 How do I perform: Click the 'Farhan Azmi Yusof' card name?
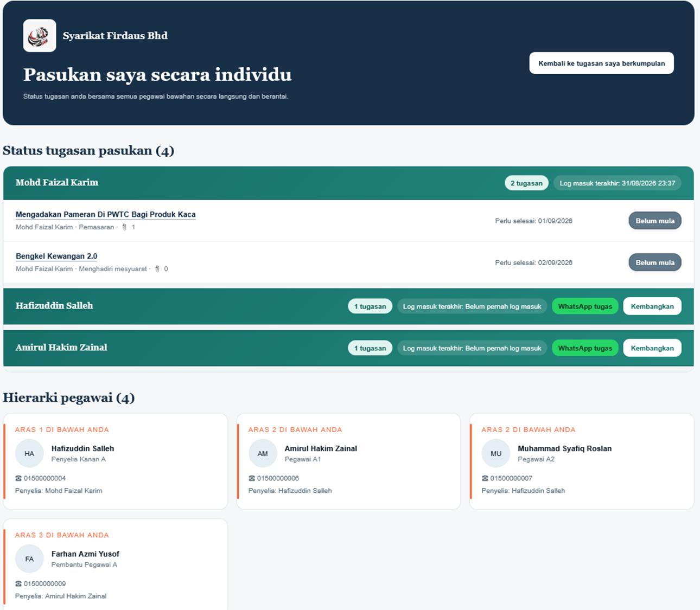[x=85, y=554]
